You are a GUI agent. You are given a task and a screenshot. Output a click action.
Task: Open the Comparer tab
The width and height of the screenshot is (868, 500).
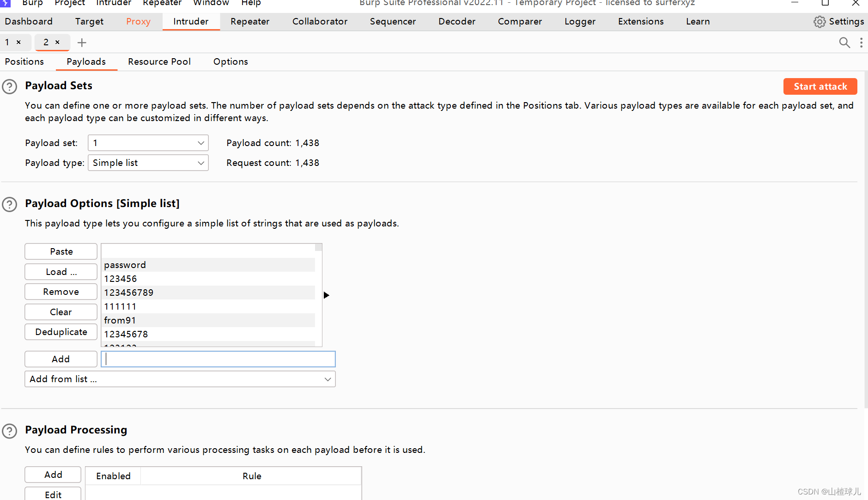[x=520, y=21]
